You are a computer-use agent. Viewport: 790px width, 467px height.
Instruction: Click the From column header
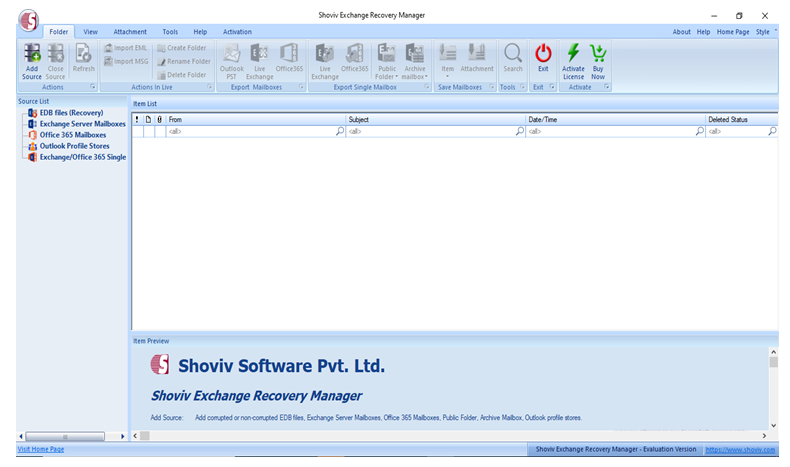(x=256, y=119)
